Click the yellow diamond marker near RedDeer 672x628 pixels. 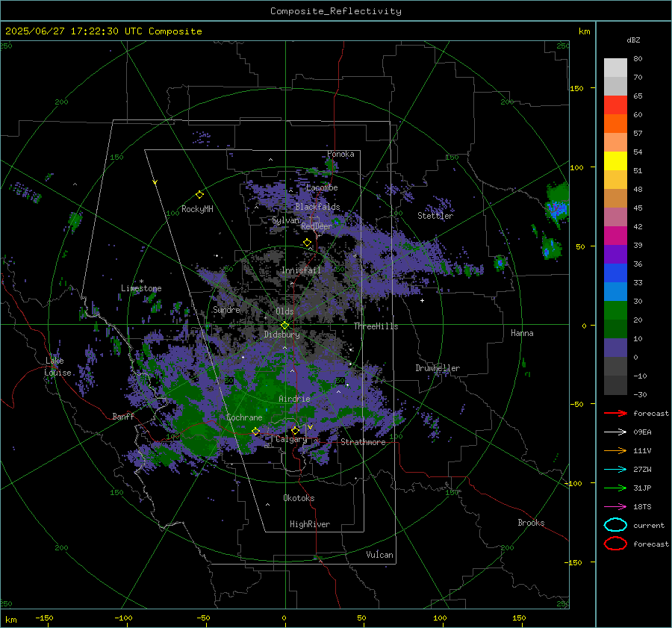(x=307, y=243)
